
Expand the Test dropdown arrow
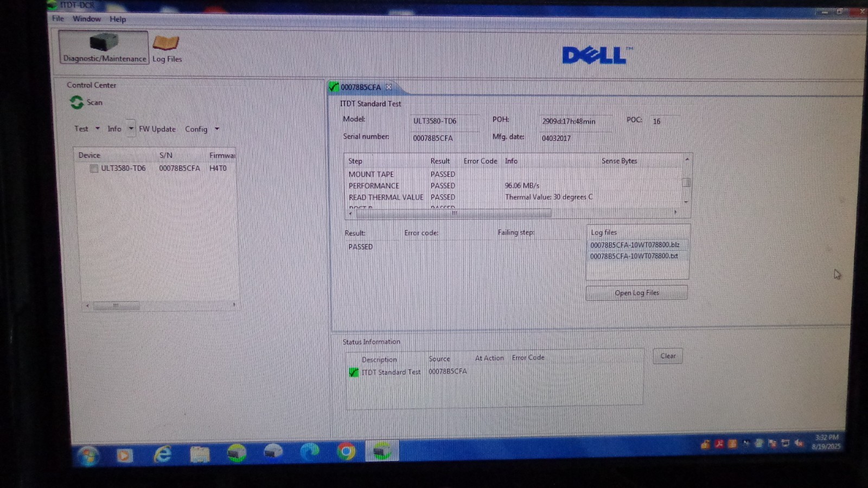point(98,129)
